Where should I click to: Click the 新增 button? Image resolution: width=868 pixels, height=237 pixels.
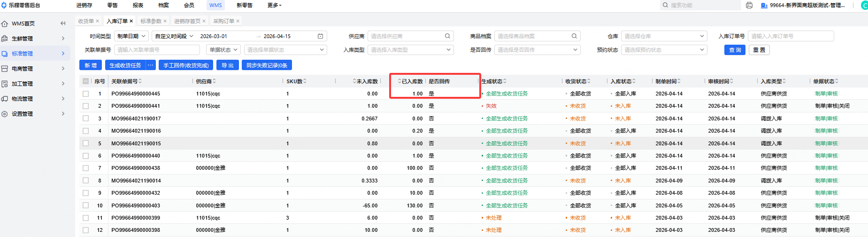coord(91,65)
